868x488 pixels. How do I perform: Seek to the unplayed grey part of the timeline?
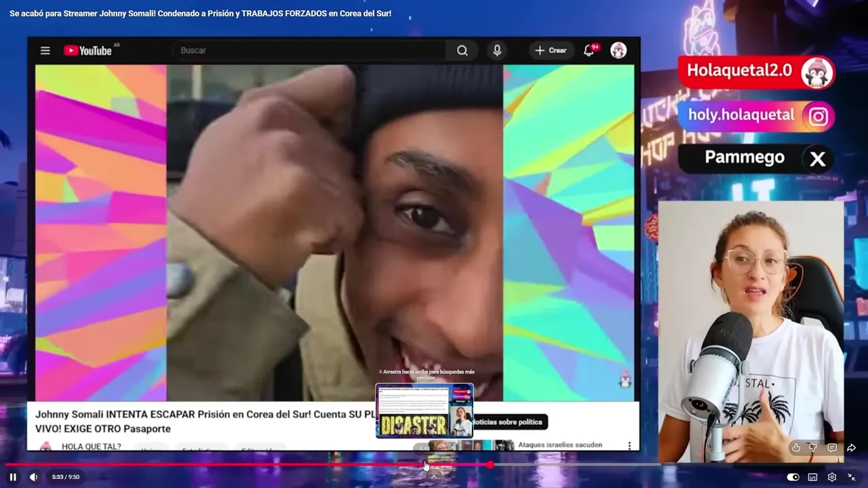pyautogui.click(x=576, y=464)
